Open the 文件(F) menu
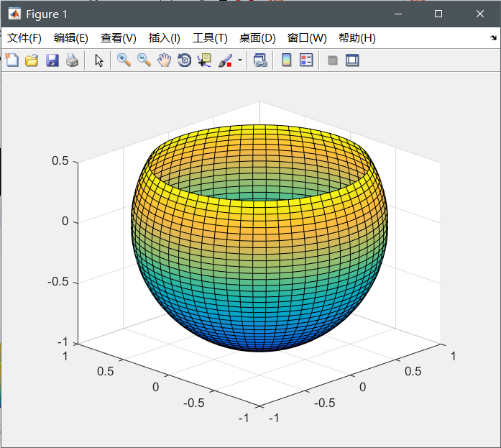This screenshot has width=501, height=448. point(24,38)
